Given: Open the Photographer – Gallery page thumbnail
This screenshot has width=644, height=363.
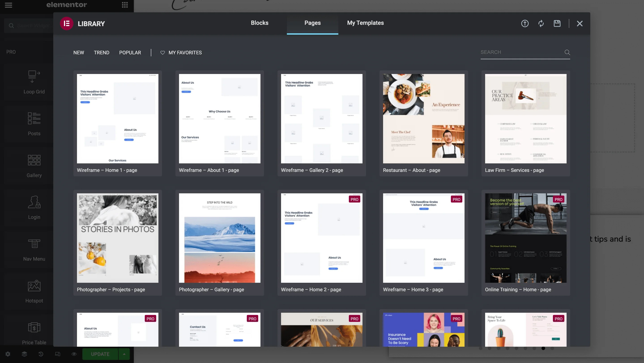Looking at the screenshot, I should pos(220,238).
